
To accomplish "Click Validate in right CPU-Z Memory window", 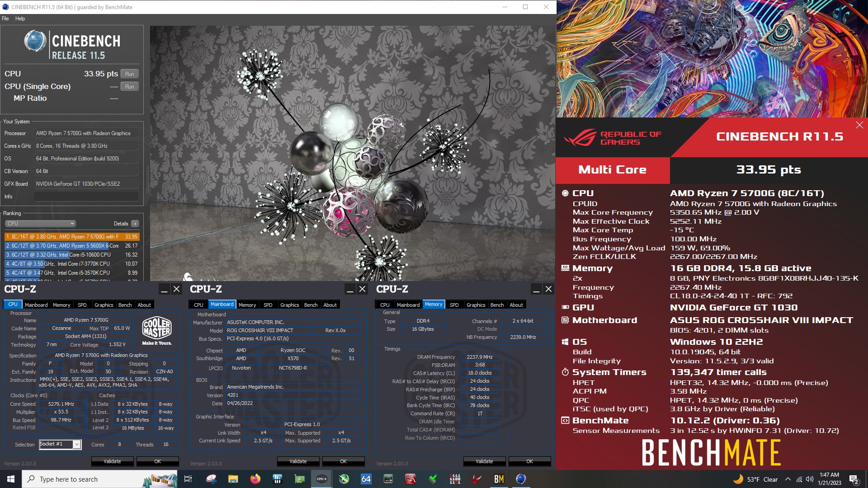I will point(484,461).
